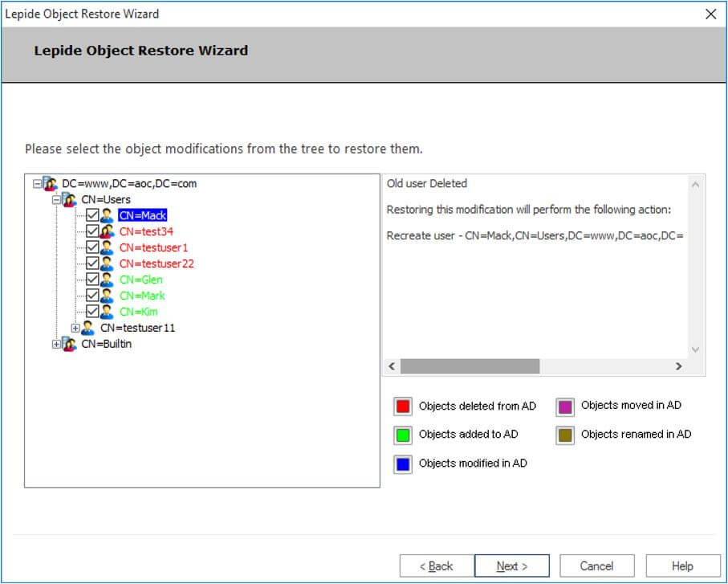The width and height of the screenshot is (728, 584).
Task: Click the user icon beside CN=Glen
Action: 108,280
